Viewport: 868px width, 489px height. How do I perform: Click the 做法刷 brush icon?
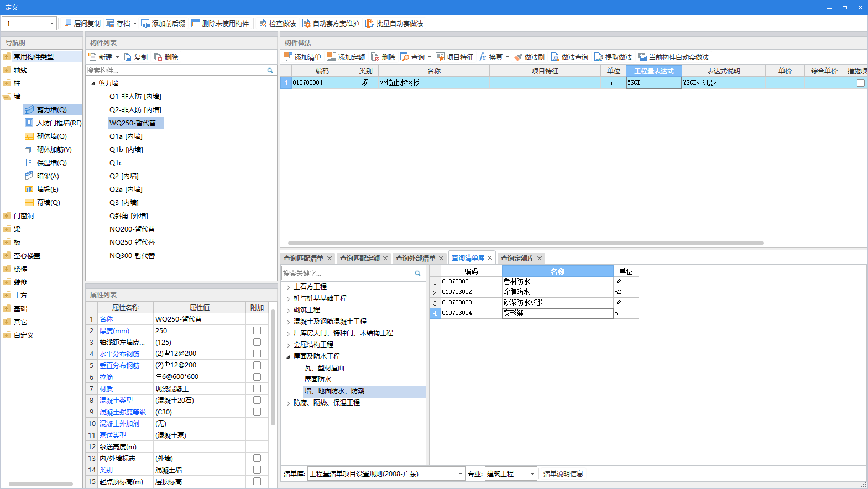[518, 57]
